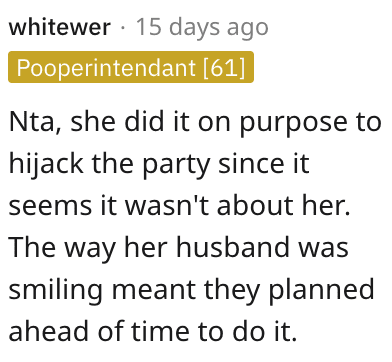Click the dot separator after whitewer

tap(123, 28)
